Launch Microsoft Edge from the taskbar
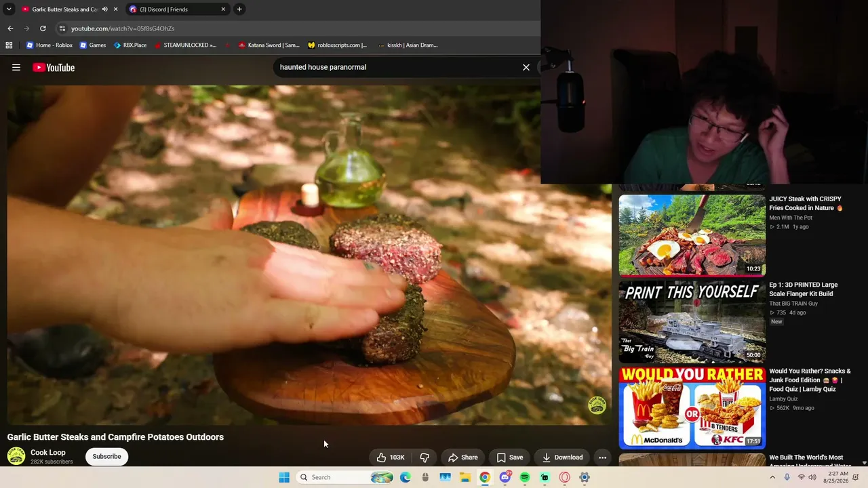The height and width of the screenshot is (488, 868). pyautogui.click(x=406, y=477)
